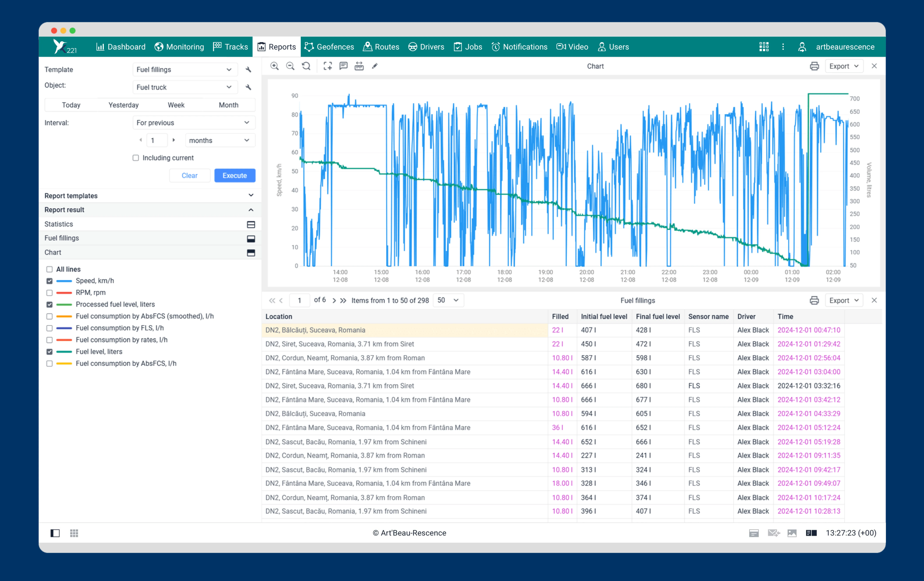Open the vertical three-dot menu

[783, 47]
